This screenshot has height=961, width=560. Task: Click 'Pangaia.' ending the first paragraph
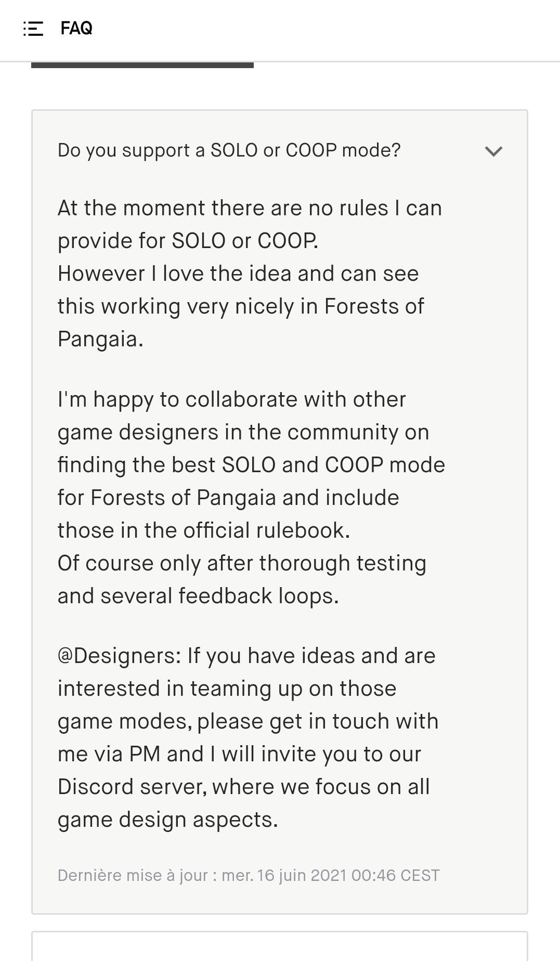point(100,339)
